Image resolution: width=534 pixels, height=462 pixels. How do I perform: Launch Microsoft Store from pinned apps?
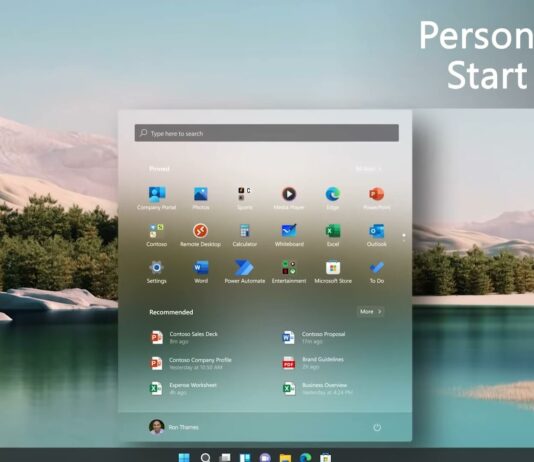[333, 272]
